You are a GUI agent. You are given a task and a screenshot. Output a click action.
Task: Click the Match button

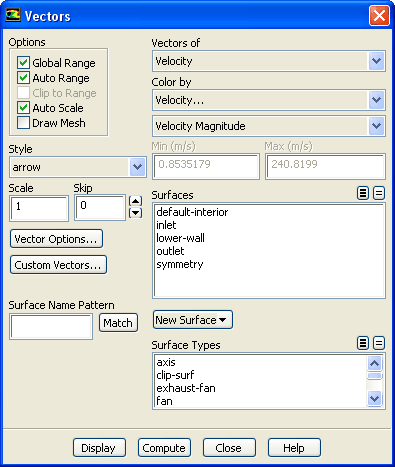pyautogui.click(x=118, y=323)
